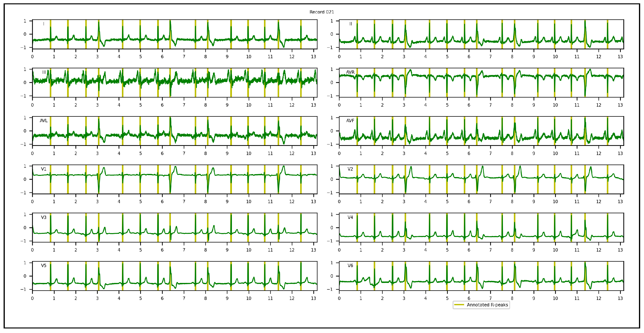Click the lead 'II' subplot label
The height and width of the screenshot is (333, 644).
[350, 24]
